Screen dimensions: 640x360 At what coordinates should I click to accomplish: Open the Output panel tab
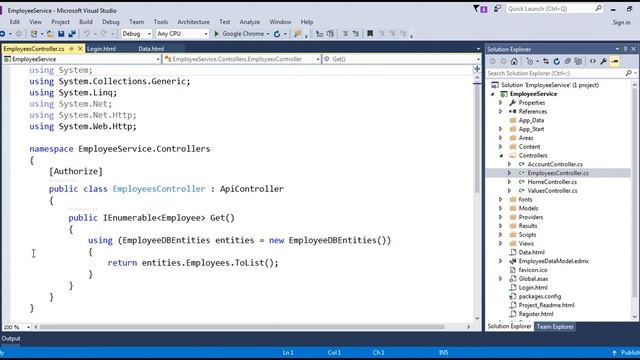pyautogui.click(x=11, y=338)
